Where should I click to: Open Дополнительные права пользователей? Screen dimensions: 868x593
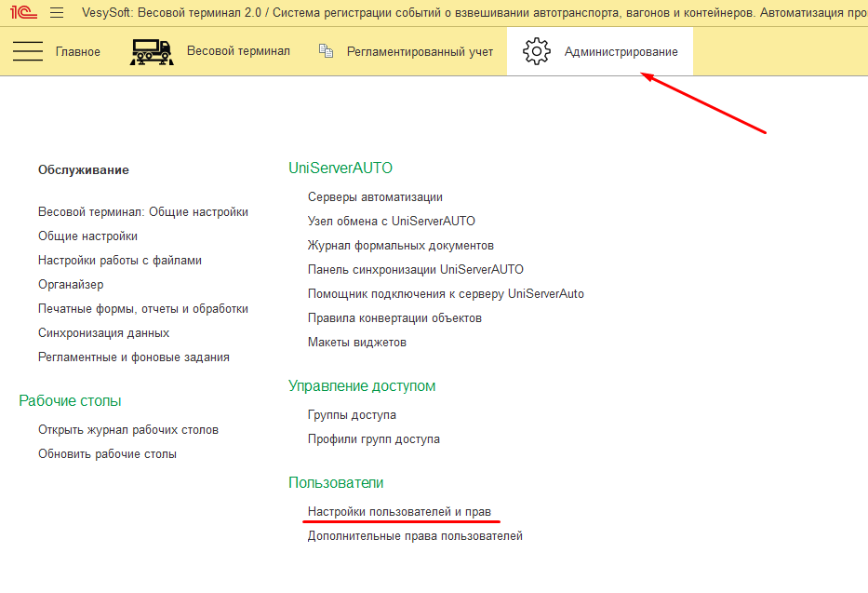pos(415,536)
